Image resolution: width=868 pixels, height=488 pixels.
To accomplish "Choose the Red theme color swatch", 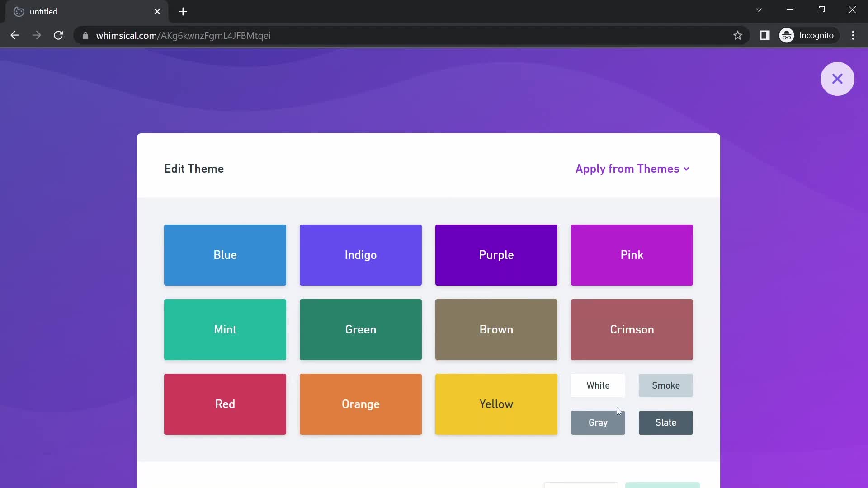I will click(225, 404).
